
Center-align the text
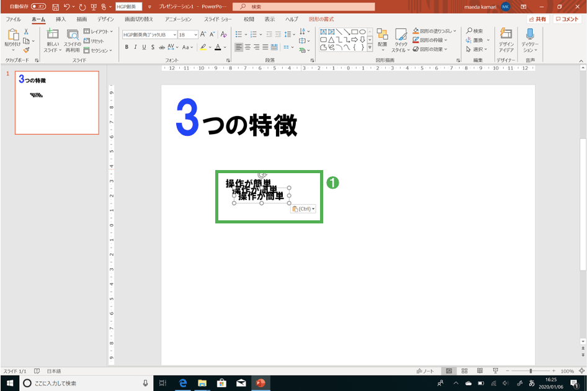247,47
